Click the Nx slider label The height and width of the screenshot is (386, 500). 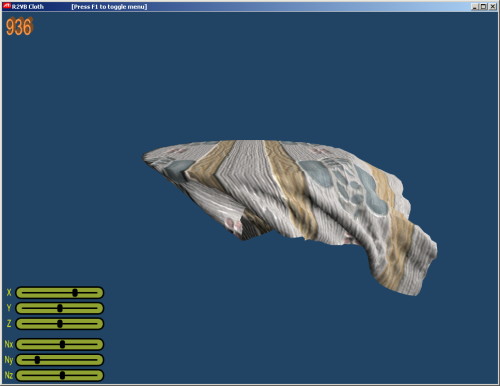pos(9,344)
